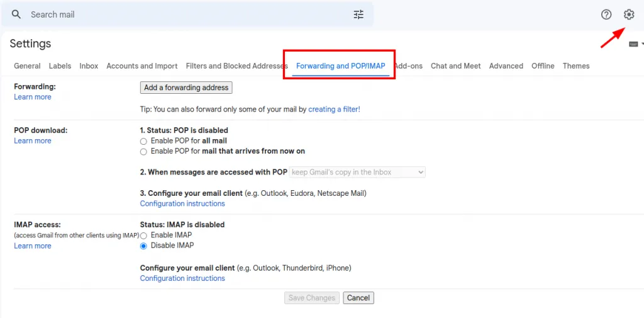644x318 pixels.
Task: Switch to the Themes tab
Action: coord(576,66)
